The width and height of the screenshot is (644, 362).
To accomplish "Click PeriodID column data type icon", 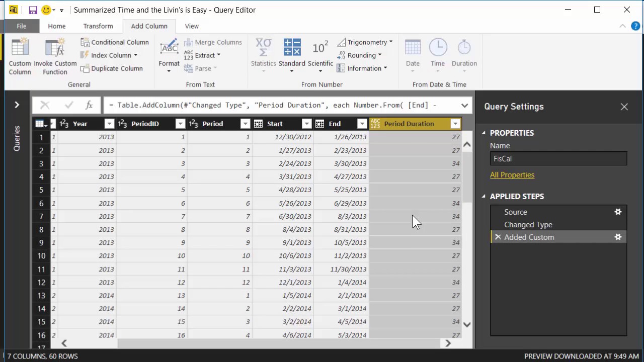I will 122,124.
